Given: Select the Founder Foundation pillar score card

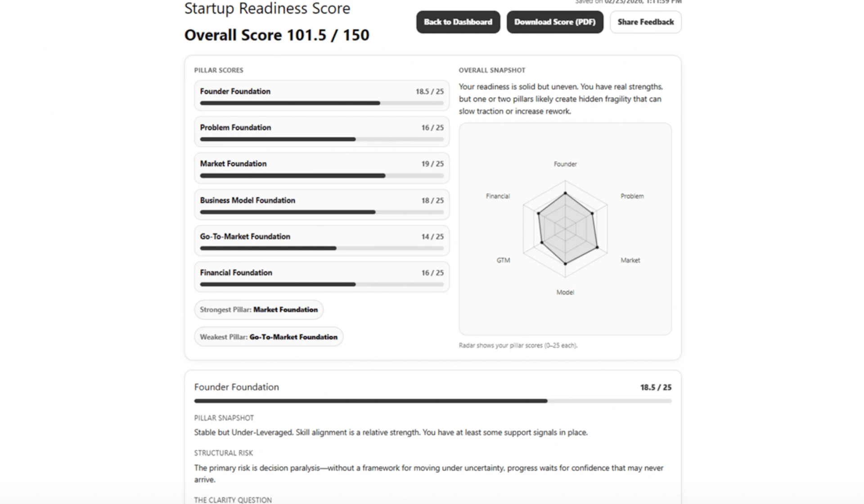Looking at the screenshot, I should pyautogui.click(x=321, y=95).
